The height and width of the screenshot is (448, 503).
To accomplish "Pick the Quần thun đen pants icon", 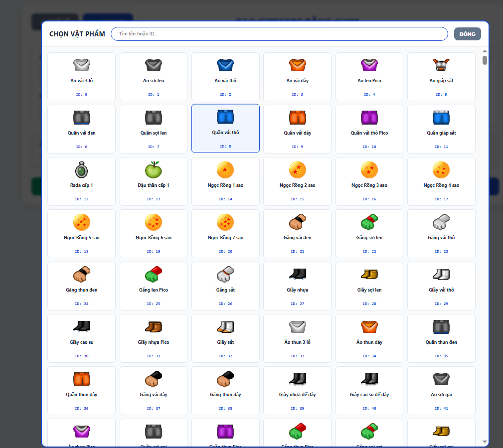I will pos(441,327).
